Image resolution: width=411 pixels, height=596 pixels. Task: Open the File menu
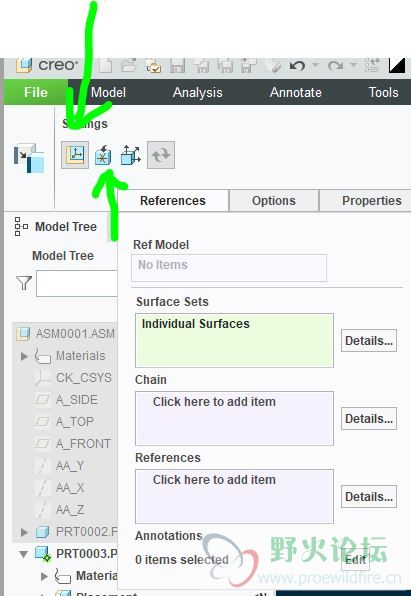(x=36, y=92)
